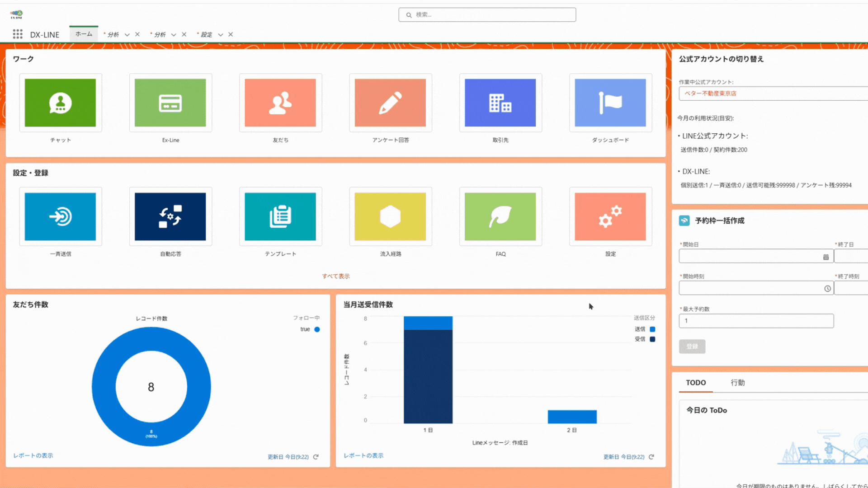Open the 設定 gears tile
This screenshot has width=868, height=488.
point(610,217)
